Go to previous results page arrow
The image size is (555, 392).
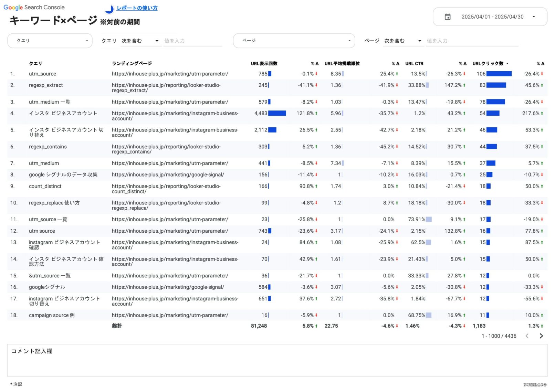[527, 336]
